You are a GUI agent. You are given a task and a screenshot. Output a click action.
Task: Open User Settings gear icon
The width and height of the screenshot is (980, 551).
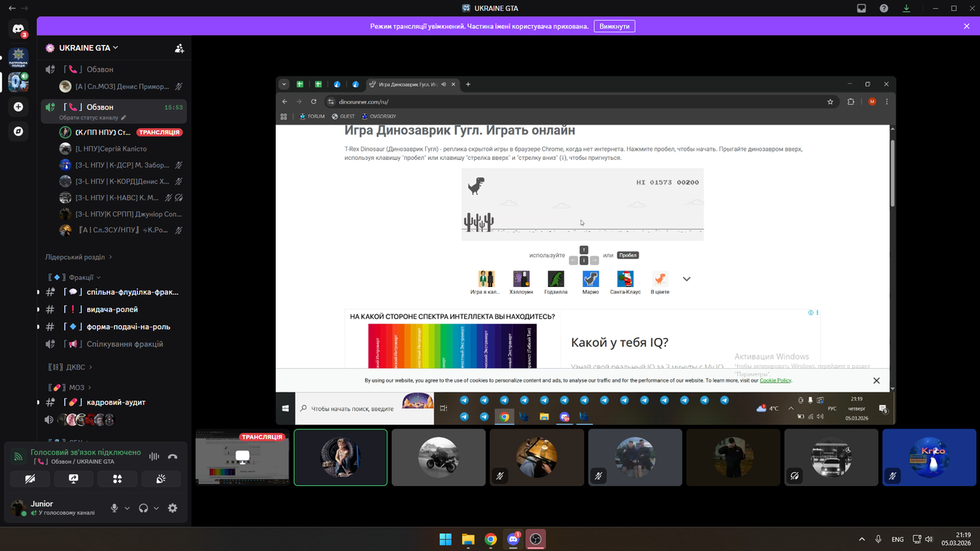coord(172,508)
